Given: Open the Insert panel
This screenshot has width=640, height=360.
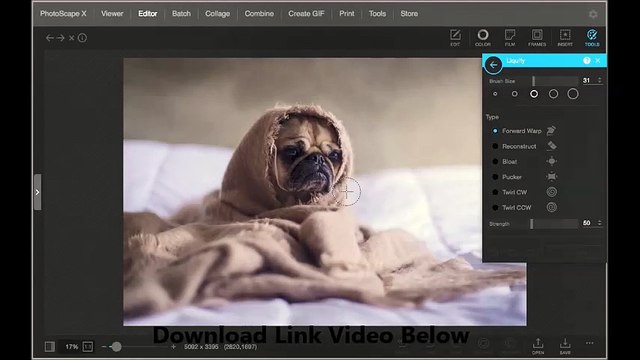Looking at the screenshot, I should pos(565,38).
